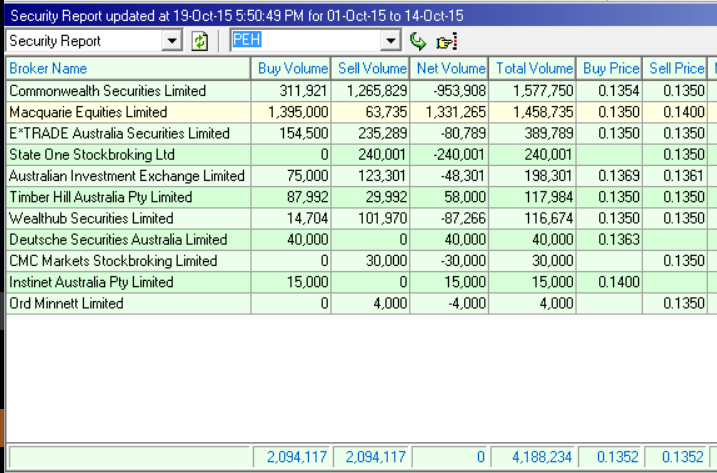Click the green go arrow icon
This screenshot has width=717, height=473.
point(417,41)
